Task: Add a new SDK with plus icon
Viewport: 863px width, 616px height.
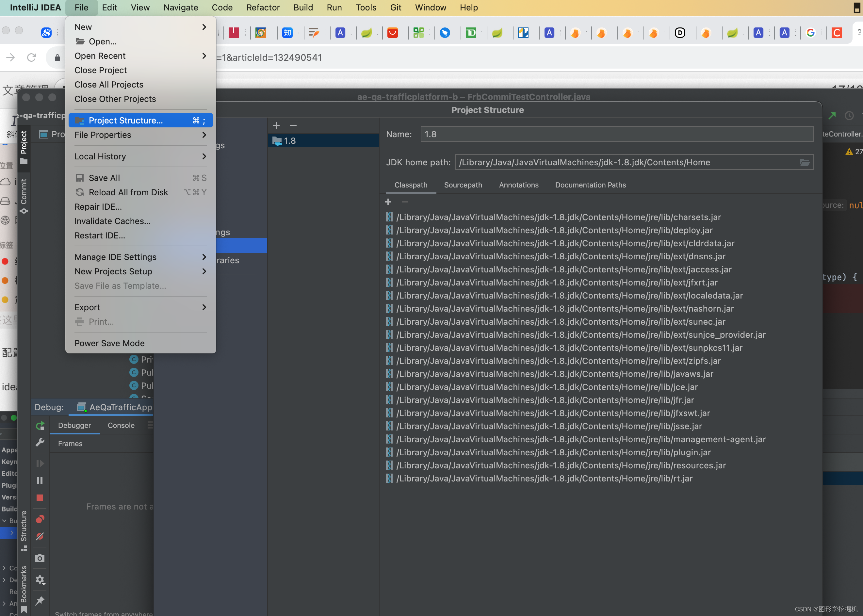Action: (276, 125)
